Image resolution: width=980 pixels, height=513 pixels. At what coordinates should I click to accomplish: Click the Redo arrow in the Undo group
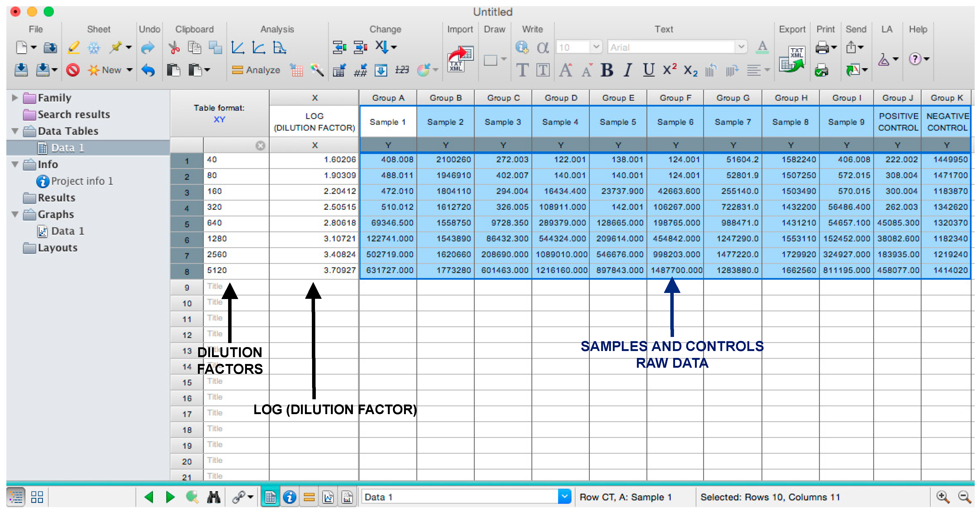point(148,47)
